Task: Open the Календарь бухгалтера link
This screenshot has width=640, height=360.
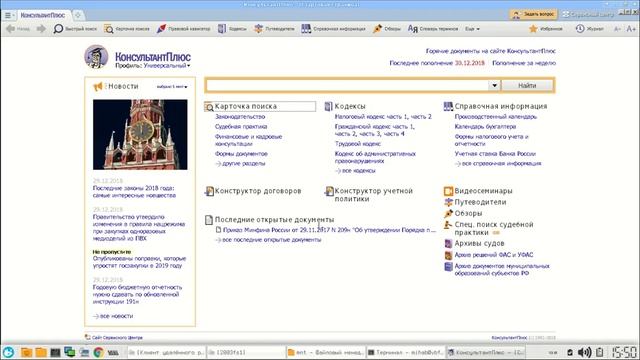Action: click(485, 127)
